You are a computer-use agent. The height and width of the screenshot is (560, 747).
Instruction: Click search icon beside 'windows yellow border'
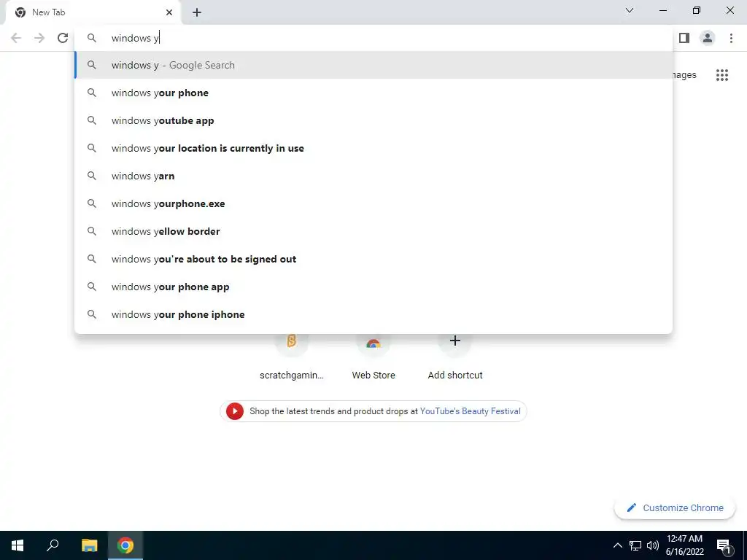91,231
